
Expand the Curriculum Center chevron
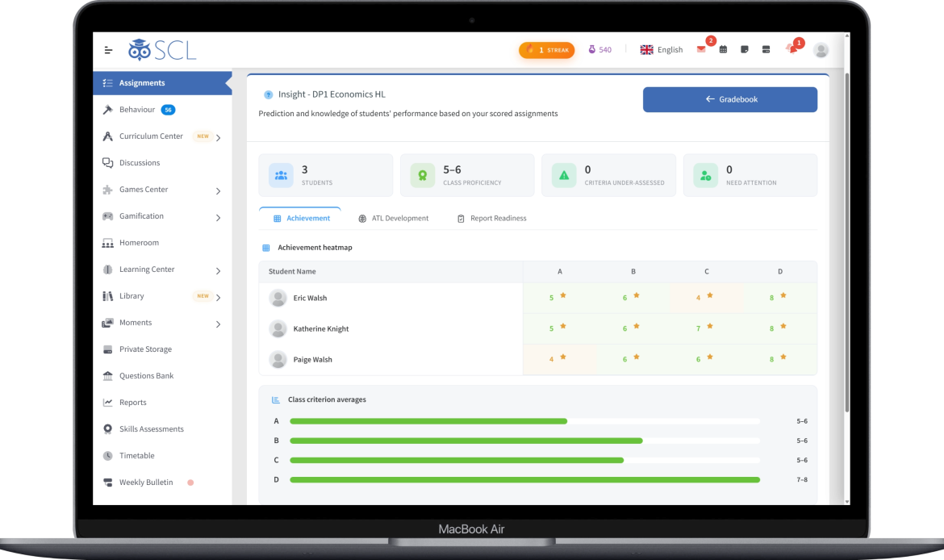(x=218, y=138)
